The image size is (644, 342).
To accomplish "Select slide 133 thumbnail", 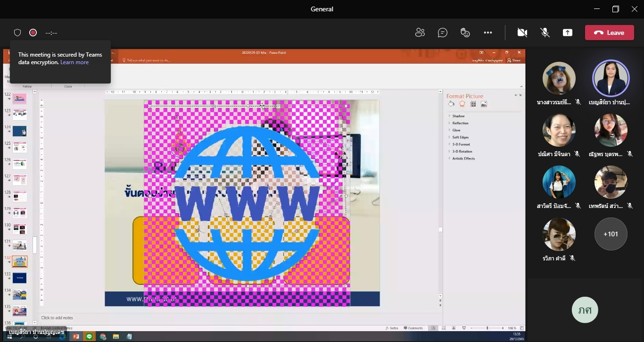I will (20, 278).
